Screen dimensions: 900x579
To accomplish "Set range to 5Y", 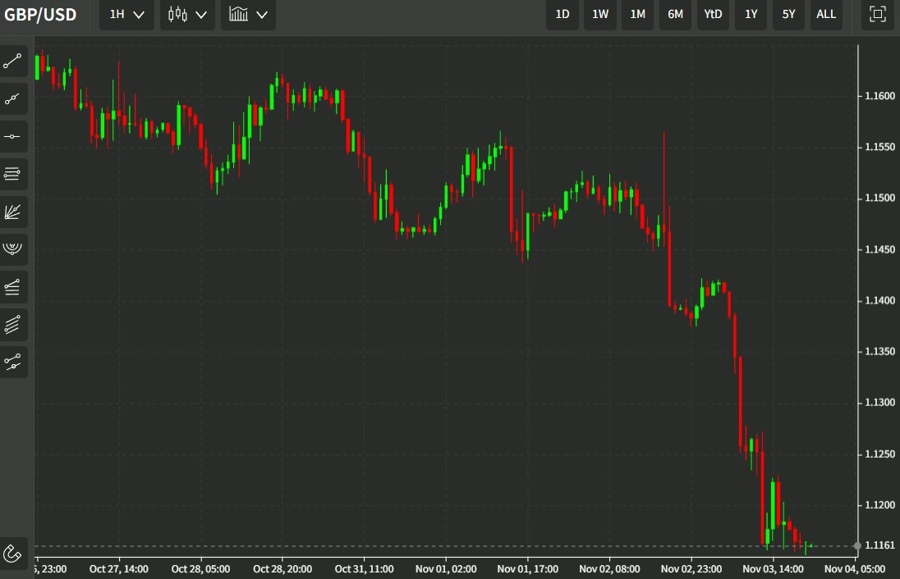I will click(x=789, y=14).
